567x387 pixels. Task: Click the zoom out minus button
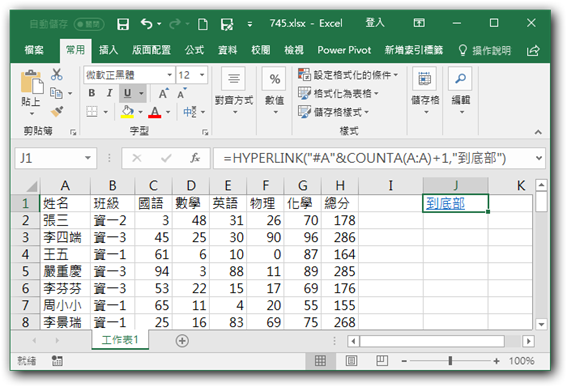[x=404, y=361]
